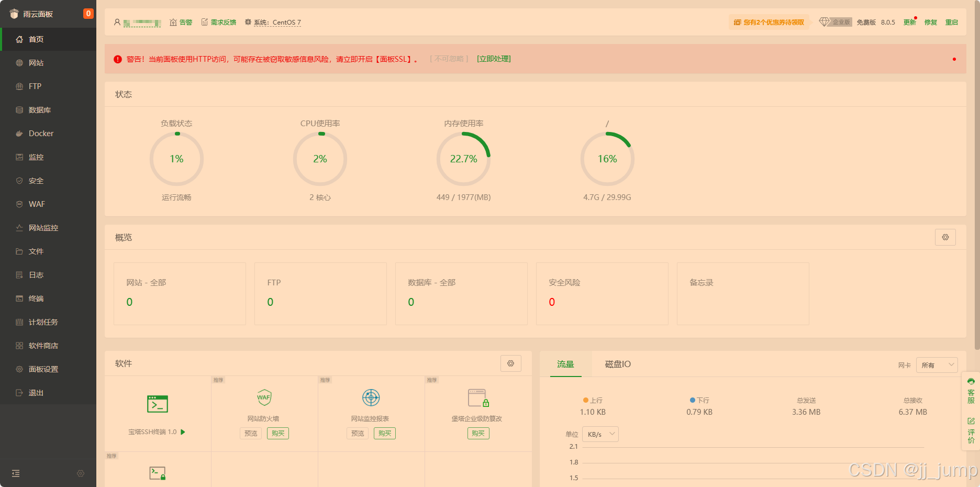The image size is (980, 487).
Task: Open the 安全 shield icon
Action: tap(19, 181)
